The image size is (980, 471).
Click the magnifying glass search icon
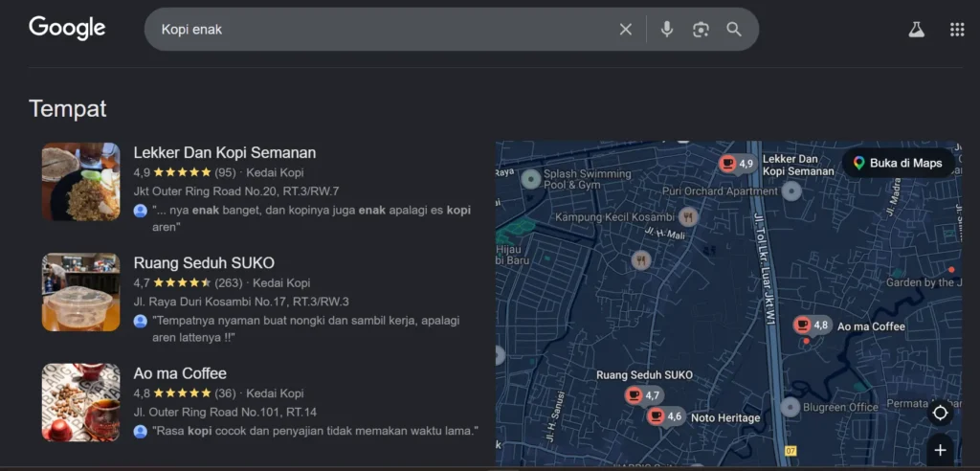734,30
